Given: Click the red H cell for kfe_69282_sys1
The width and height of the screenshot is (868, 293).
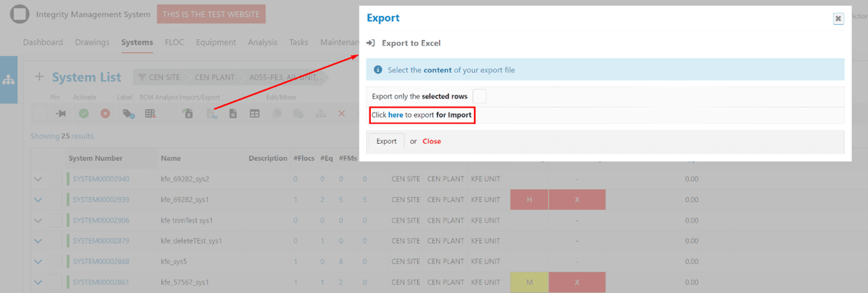Looking at the screenshot, I should click(x=529, y=199).
